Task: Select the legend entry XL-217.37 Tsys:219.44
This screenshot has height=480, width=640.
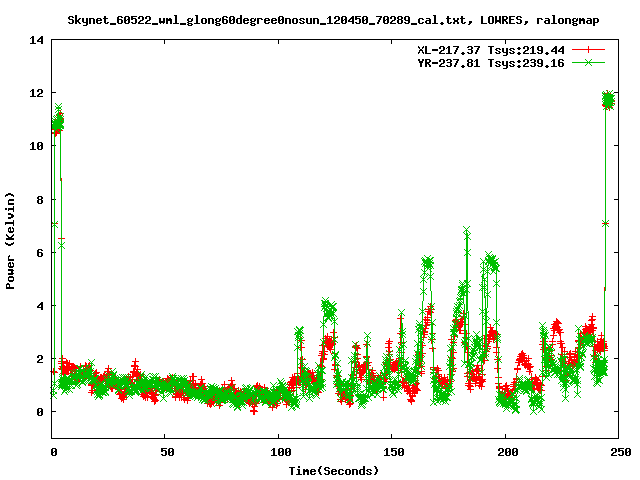Action: pos(491,50)
